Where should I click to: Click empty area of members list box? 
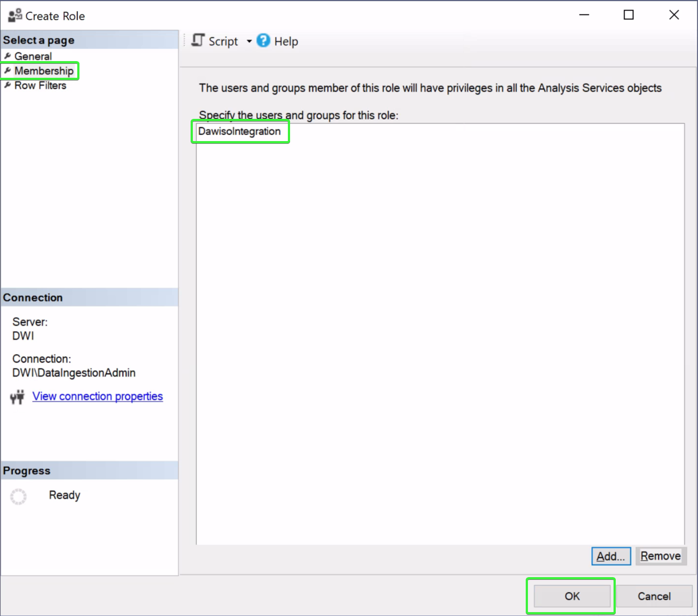pyautogui.click(x=439, y=333)
